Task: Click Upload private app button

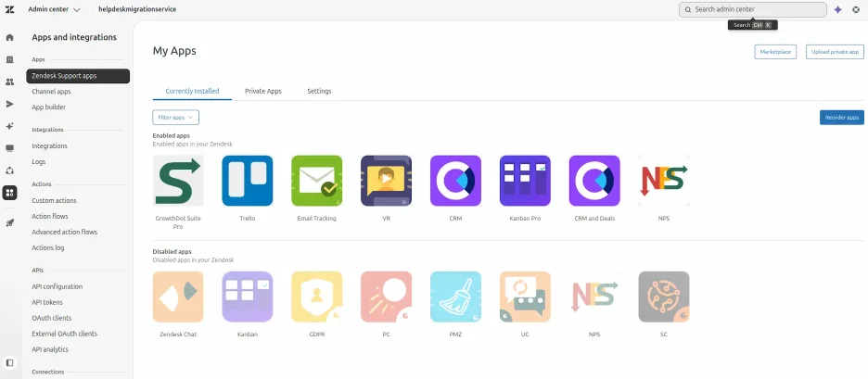Action: coord(835,52)
